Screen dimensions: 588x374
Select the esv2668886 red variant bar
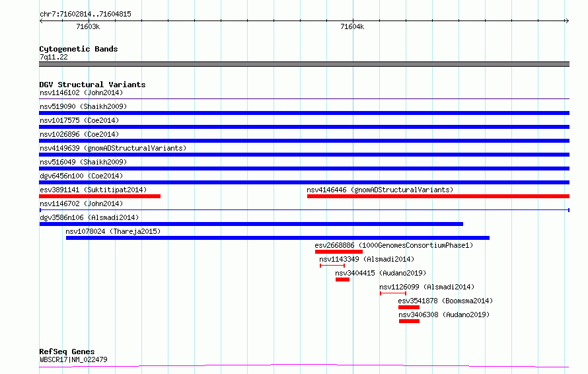point(339,252)
